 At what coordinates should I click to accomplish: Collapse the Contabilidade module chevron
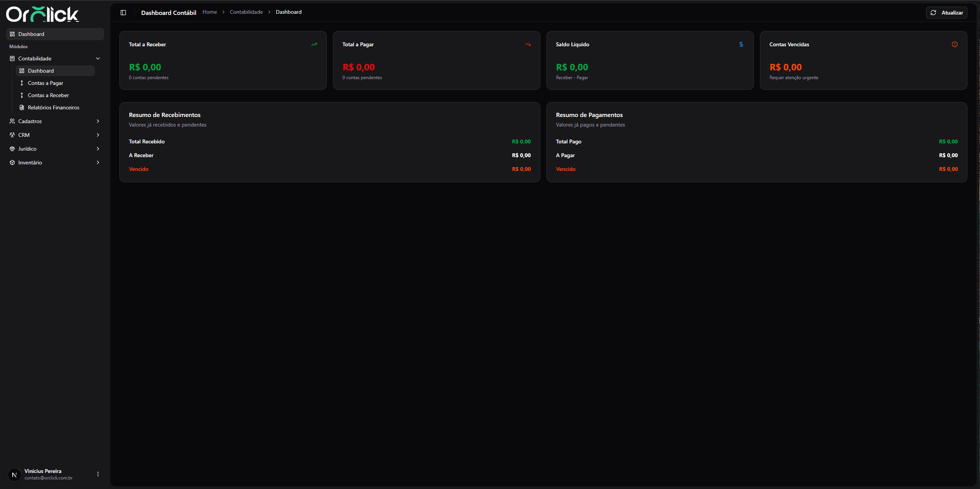(x=98, y=58)
